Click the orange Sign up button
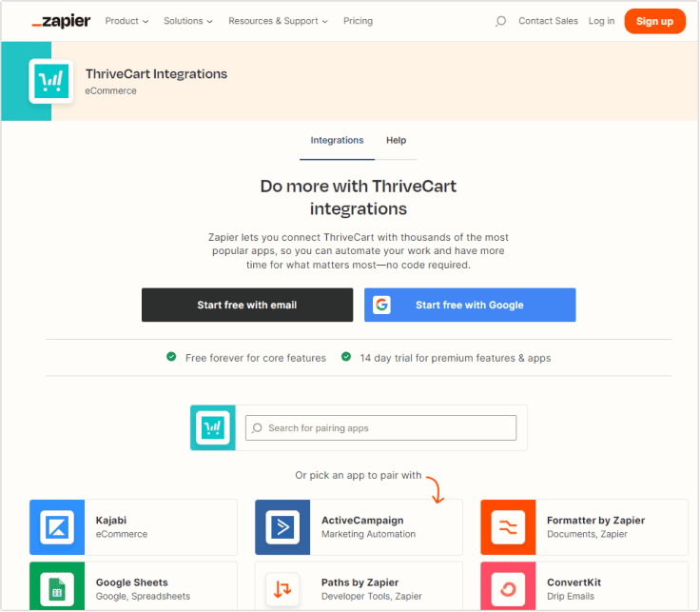700x612 pixels. tap(654, 21)
